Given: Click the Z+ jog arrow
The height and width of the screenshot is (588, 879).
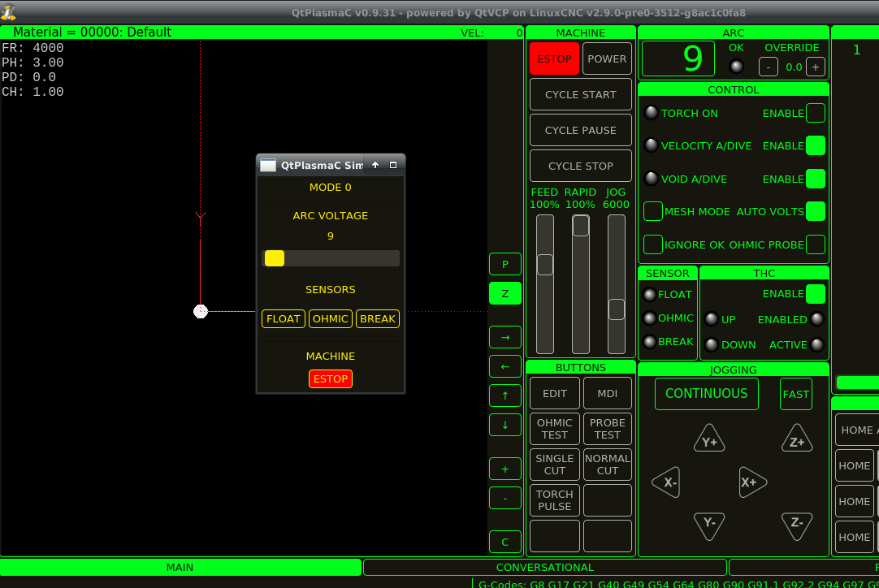Looking at the screenshot, I should pos(797,439).
